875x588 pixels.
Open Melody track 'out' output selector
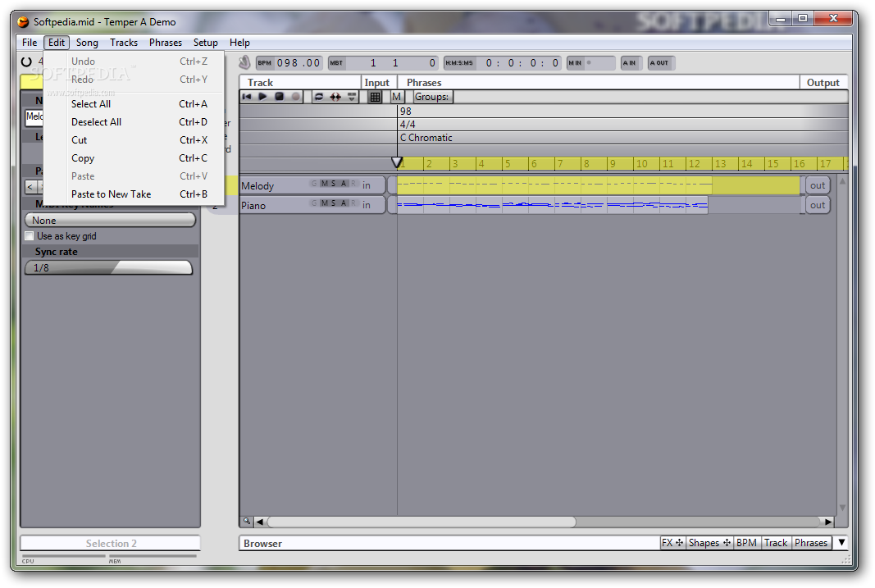coord(818,185)
